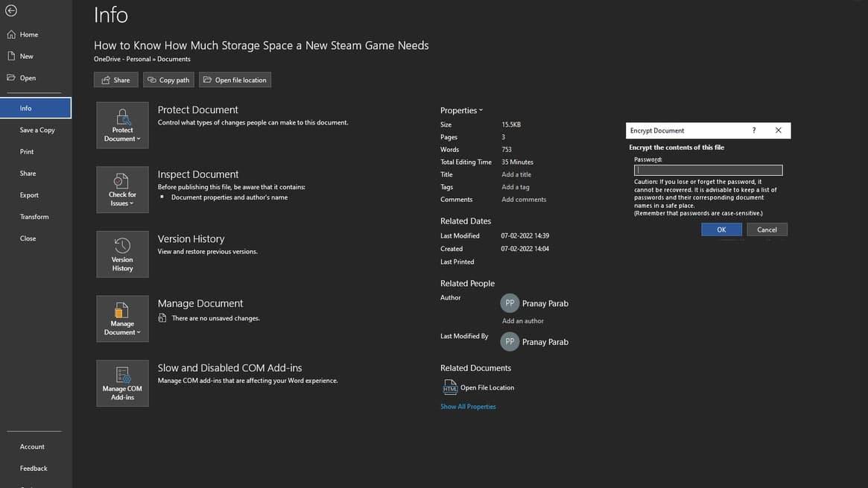The height and width of the screenshot is (488, 868).
Task: Open the Home page in the sidebar
Action: pos(29,34)
